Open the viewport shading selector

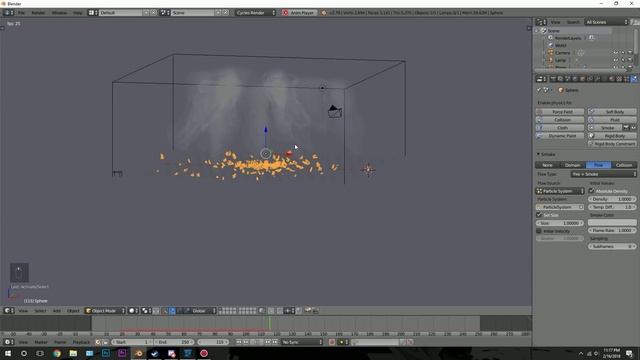pos(133,311)
